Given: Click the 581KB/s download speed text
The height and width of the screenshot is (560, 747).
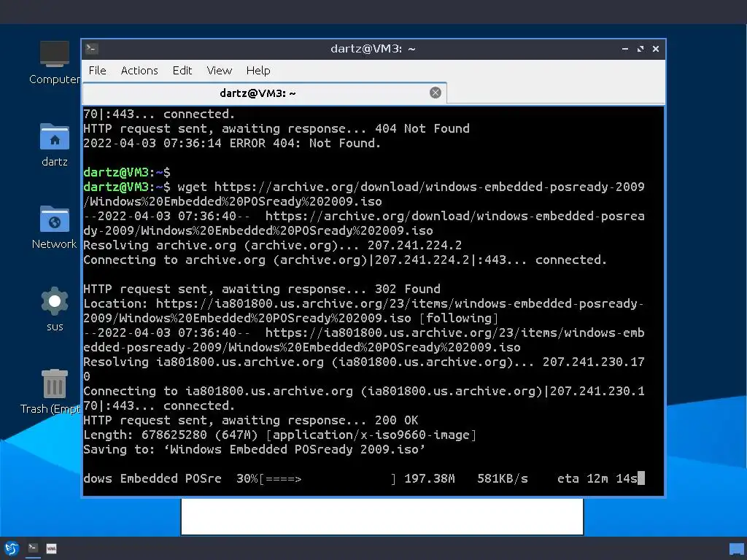Looking at the screenshot, I should click(502, 478).
